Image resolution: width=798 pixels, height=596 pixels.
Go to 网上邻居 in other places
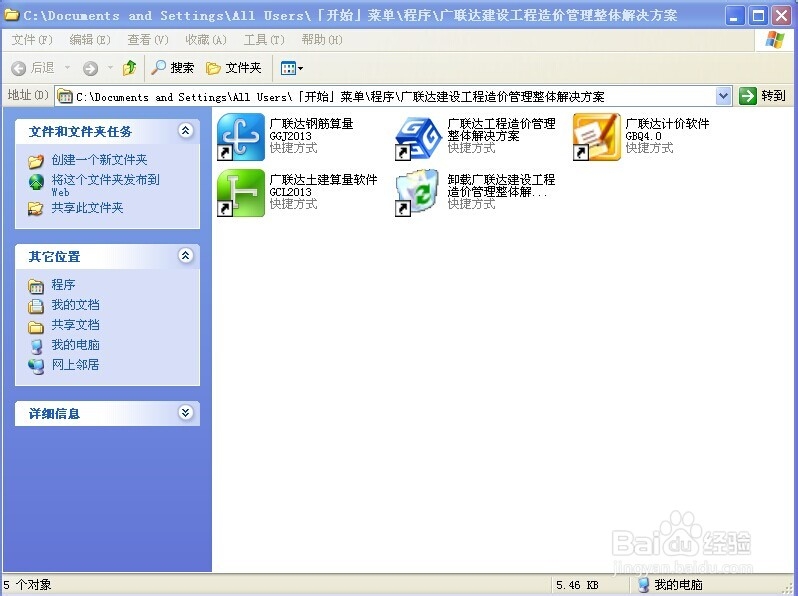(75, 364)
